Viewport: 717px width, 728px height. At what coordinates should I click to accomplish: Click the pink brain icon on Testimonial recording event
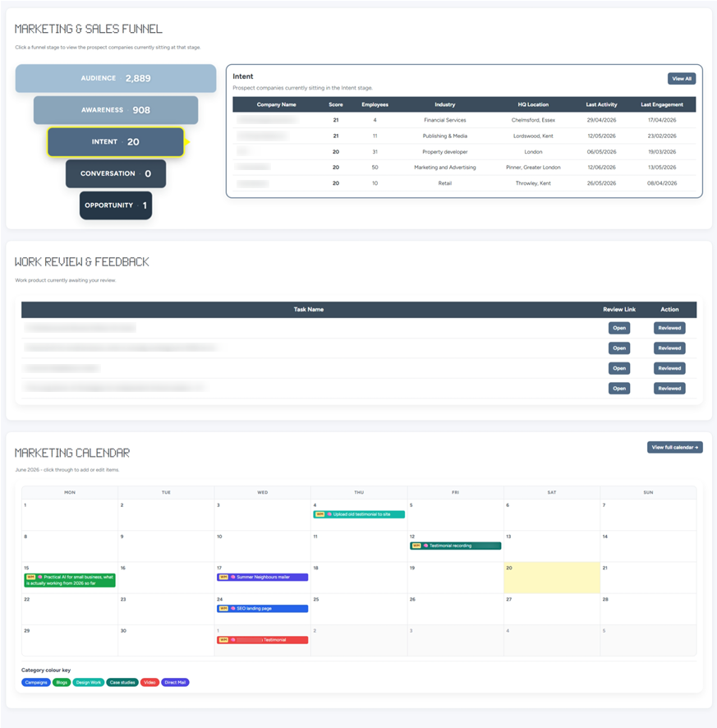coord(425,546)
